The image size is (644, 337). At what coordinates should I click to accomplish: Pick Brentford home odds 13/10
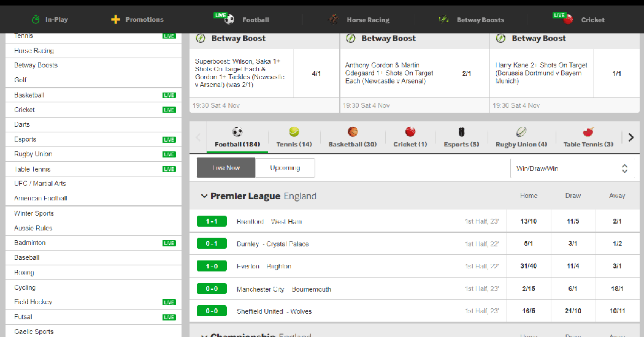(529, 221)
